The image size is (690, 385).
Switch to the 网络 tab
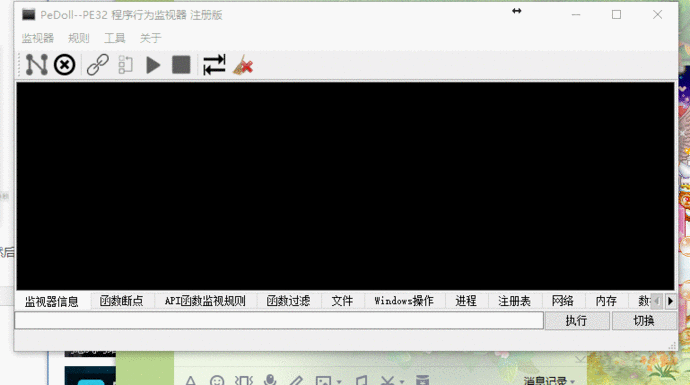[x=562, y=301]
